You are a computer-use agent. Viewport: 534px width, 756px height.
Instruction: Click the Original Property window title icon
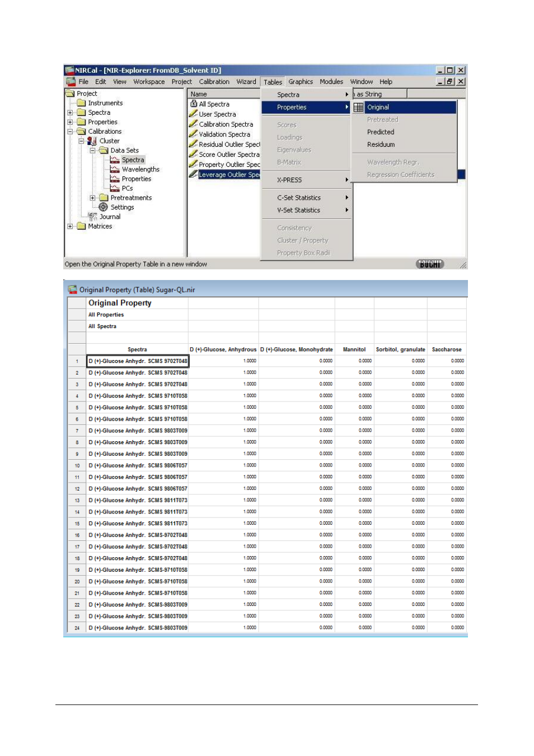click(72, 290)
